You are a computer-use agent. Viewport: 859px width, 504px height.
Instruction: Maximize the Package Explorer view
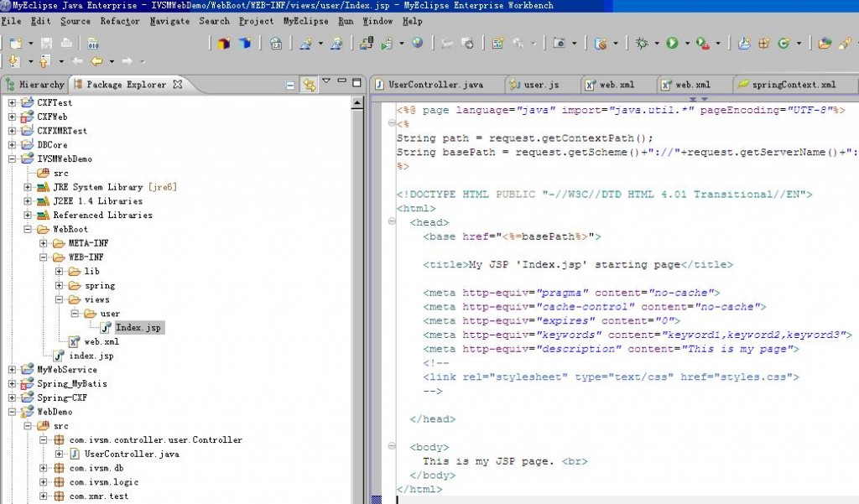click(x=356, y=83)
